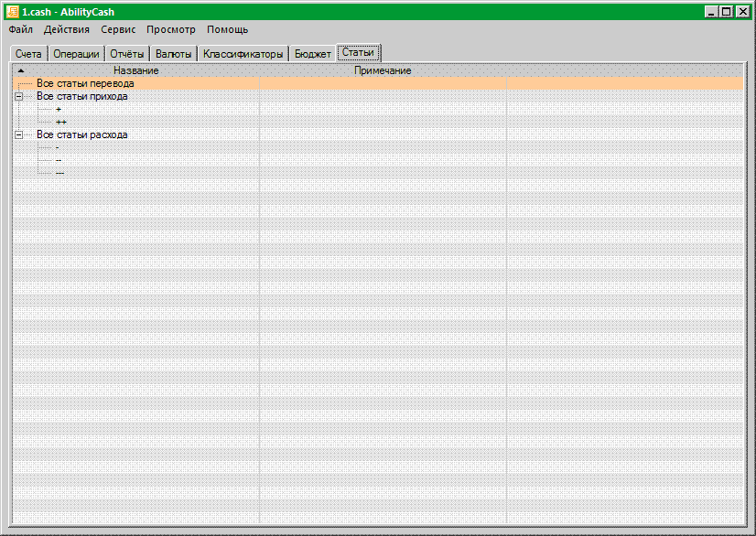The width and height of the screenshot is (756, 536).
Task: Open the Файл menu
Action: click(20, 29)
